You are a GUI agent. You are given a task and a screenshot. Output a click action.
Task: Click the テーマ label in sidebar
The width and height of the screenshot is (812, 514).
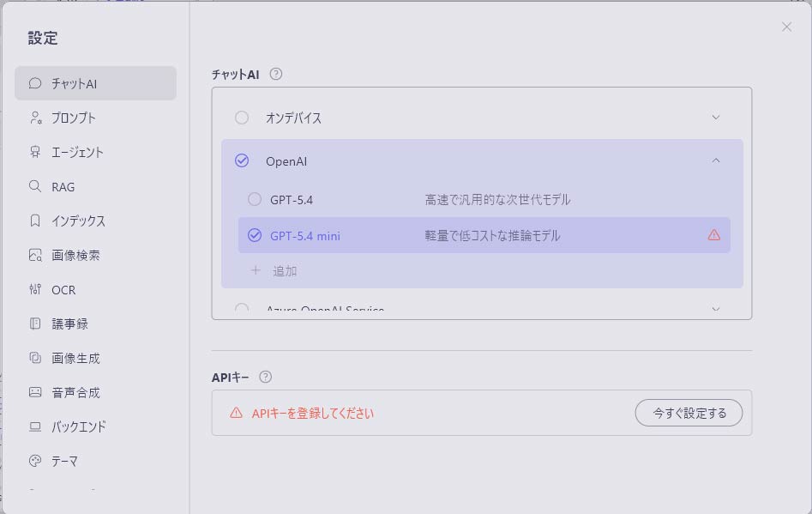tap(64, 461)
